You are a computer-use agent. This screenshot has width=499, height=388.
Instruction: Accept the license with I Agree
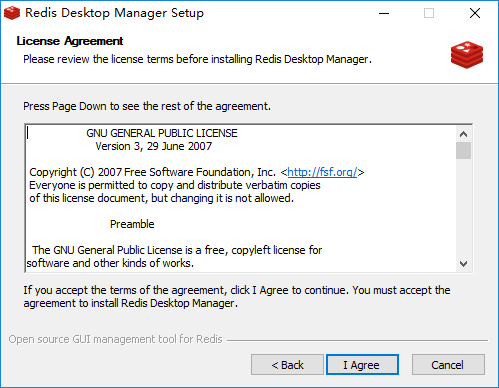pos(362,365)
